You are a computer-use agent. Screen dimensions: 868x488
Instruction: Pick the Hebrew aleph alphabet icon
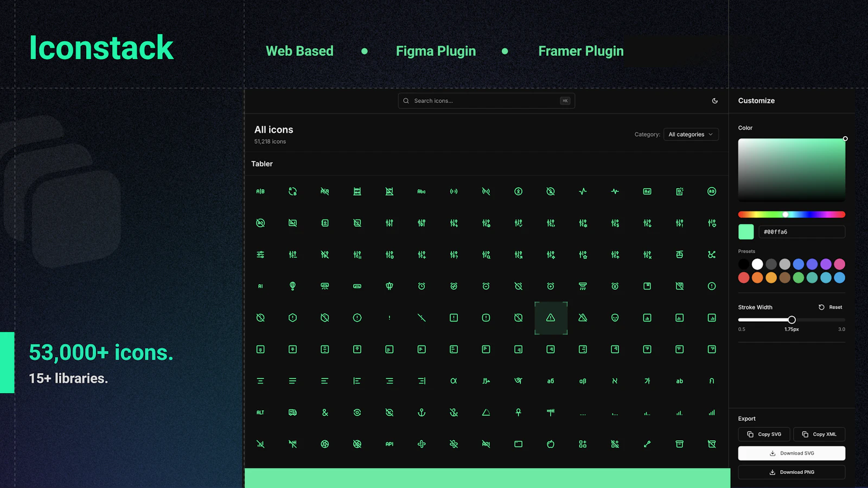point(615,381)
